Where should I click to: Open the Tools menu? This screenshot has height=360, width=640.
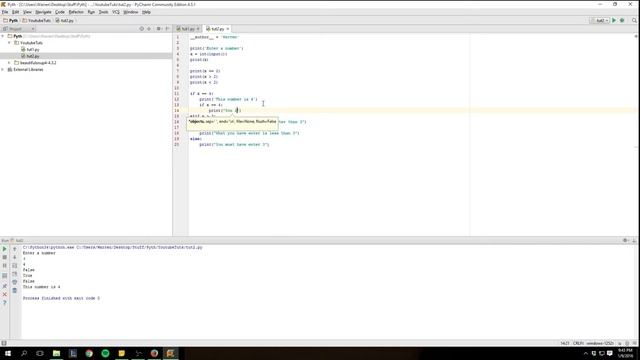pos(104,12)
